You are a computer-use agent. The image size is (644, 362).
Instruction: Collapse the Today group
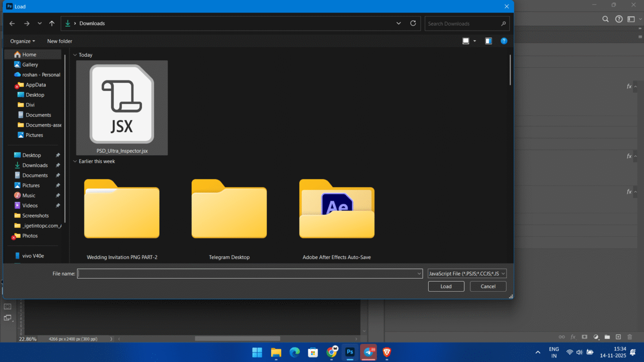coord(75,55)
